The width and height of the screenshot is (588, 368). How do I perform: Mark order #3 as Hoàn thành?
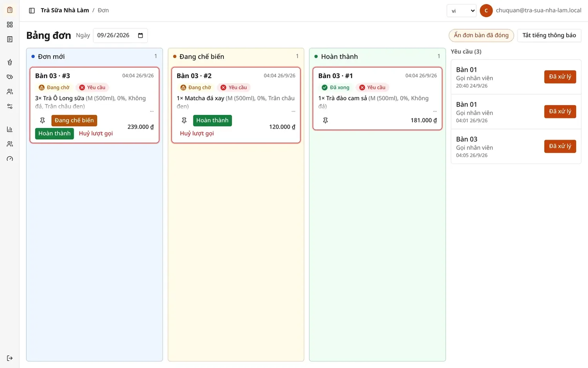pyautogui.click(x=54, y=133)
